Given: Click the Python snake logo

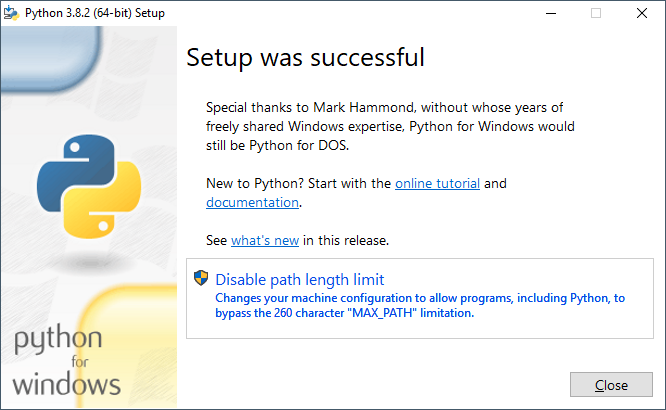Looking at the screenshot, I should point(89,187).
